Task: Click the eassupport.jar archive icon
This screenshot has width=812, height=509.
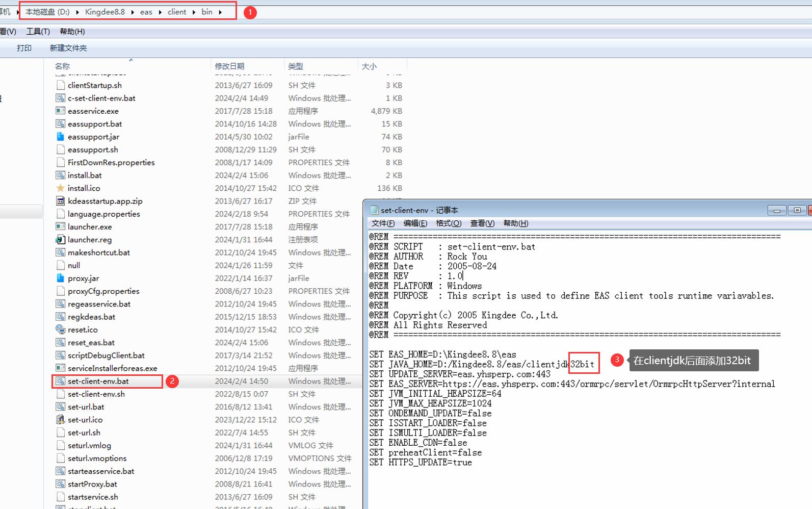Action: pos(61,137)
